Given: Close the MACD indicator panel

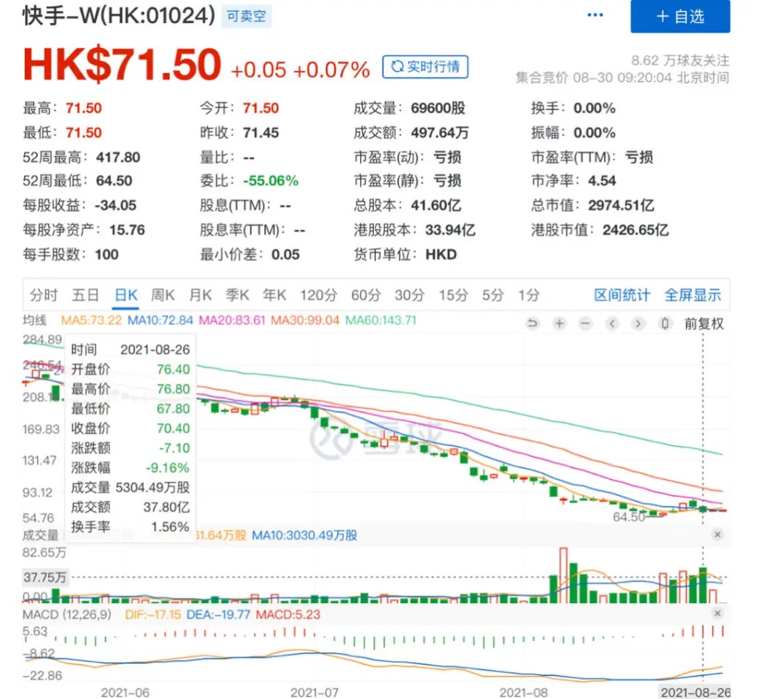Looking at the screenshot, I should (717, 614).
